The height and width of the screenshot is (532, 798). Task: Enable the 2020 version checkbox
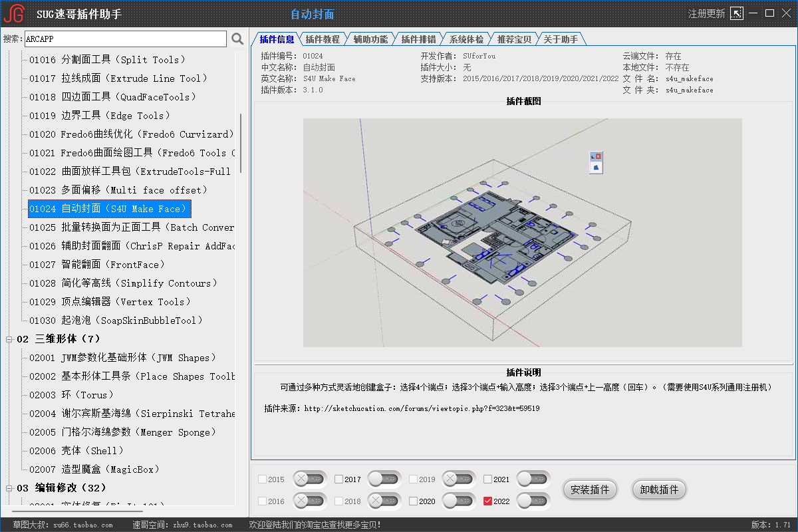coord(414,501)
